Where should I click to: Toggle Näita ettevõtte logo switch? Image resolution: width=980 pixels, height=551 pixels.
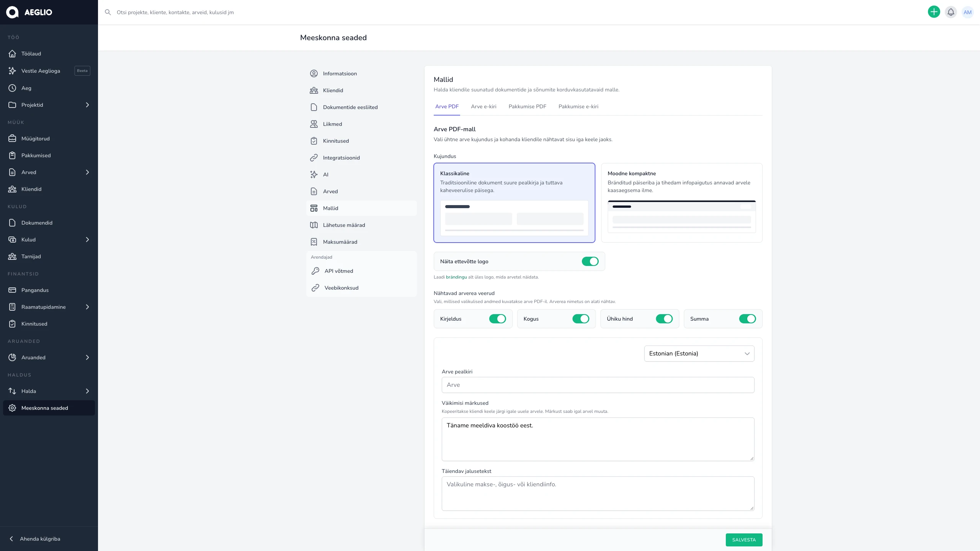[x=590, y=261]
